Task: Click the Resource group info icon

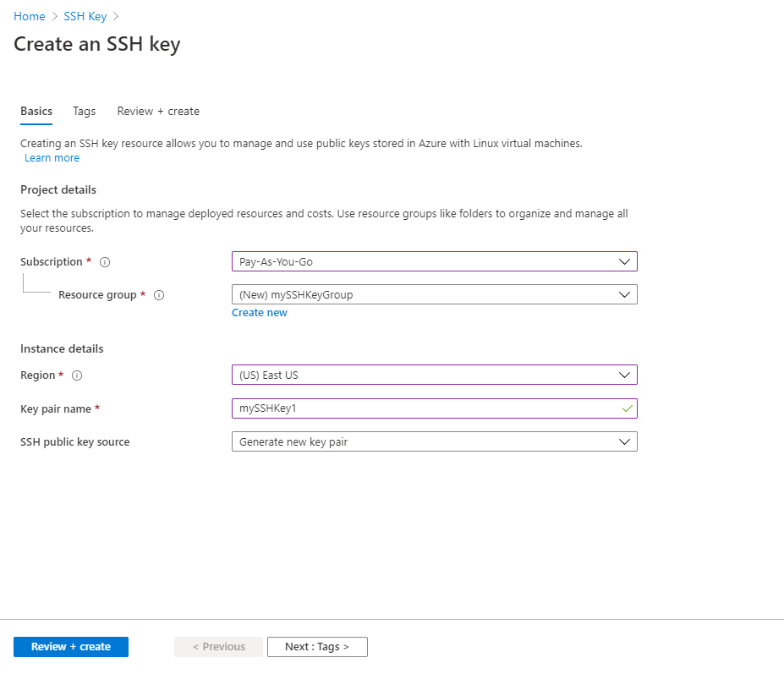Action: tap(159, 295)
